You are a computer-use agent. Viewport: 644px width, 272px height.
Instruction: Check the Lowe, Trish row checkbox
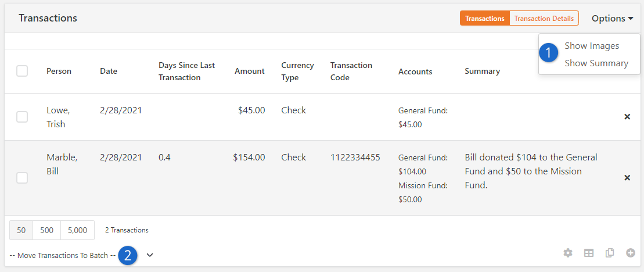tap(22, 117)
